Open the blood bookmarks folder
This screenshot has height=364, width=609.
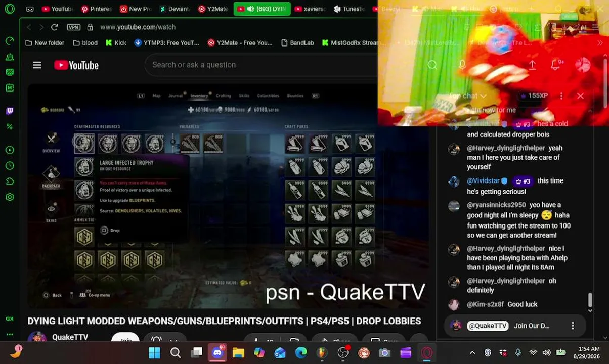[x=85, y=43]
